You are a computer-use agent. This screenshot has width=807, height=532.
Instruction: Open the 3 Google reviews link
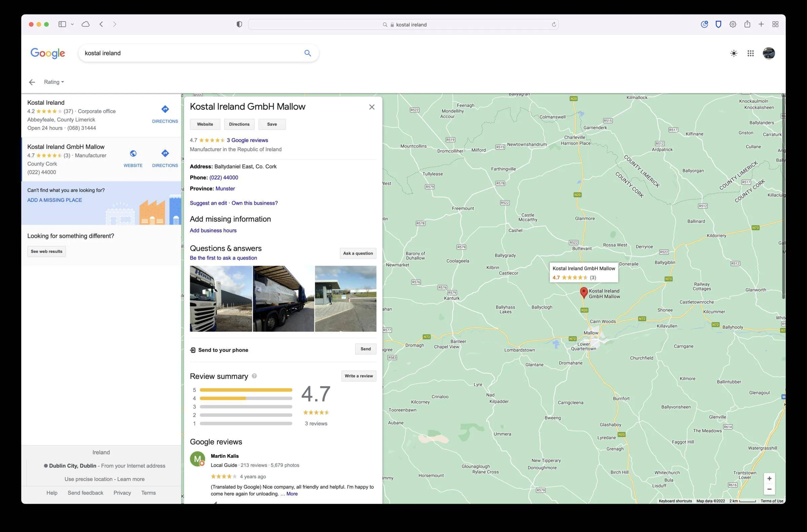pyautogui.click(x=247, y=140)
